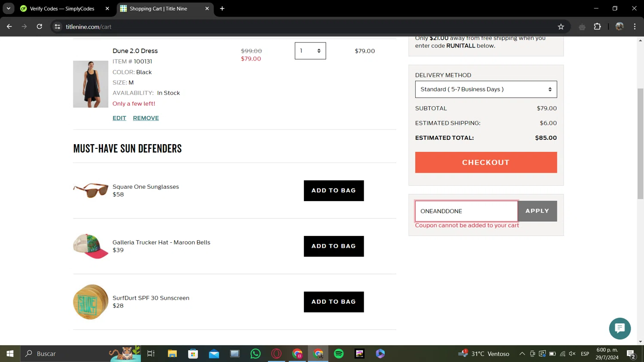Click the Dune 2.0 Dress thumbnail image

91,84
